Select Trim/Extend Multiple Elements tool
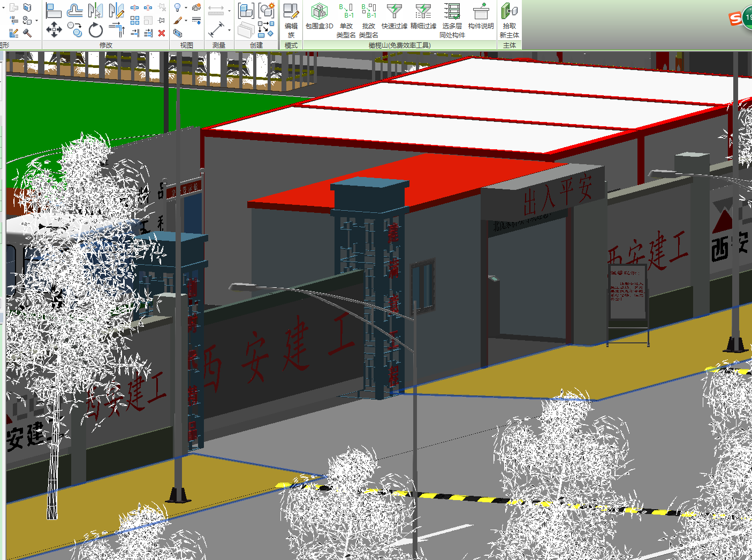752x560 pixels. (x=148, y=33)
